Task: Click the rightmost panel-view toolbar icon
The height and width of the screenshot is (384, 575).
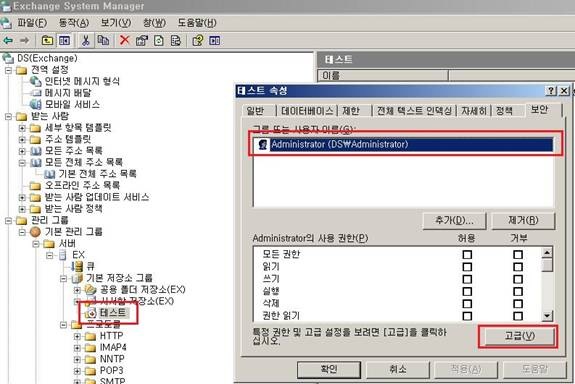Action: pos(215,40)
